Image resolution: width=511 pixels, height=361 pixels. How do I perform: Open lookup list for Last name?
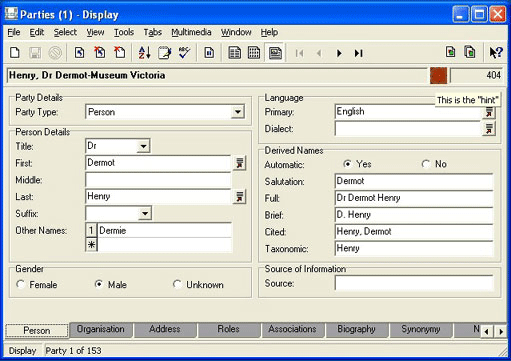[239, 197]
